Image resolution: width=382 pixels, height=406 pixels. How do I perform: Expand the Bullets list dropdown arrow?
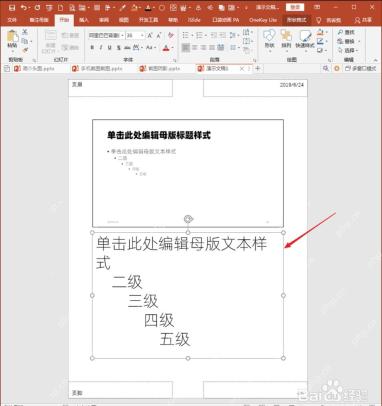192,35
